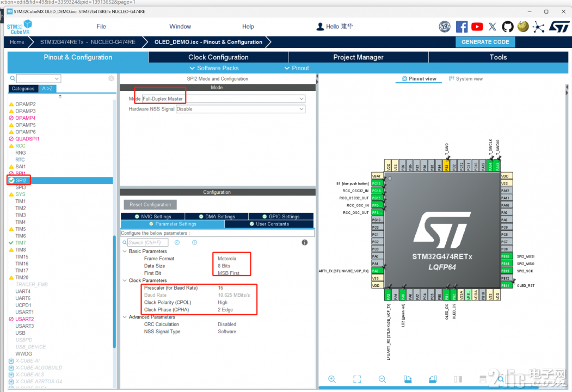Open the peripheral search combo box
This screenshot has height=392, width=572.
[39, 78]
